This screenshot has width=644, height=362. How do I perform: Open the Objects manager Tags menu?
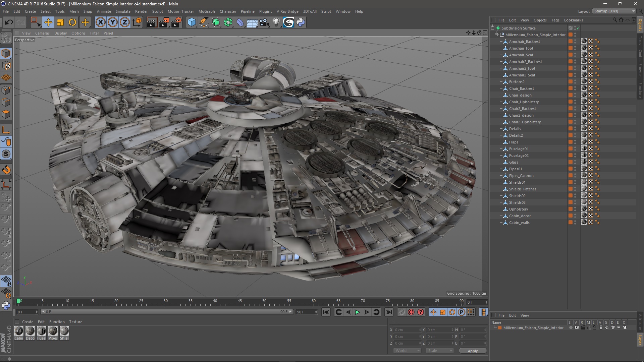pos(555,20)
